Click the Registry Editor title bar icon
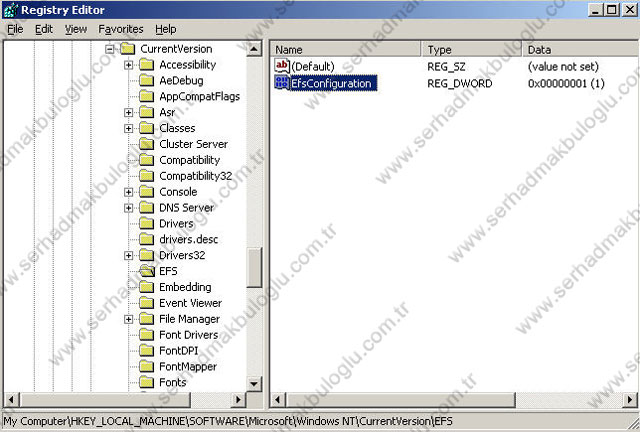640x432 pixels. pos(10,10)
